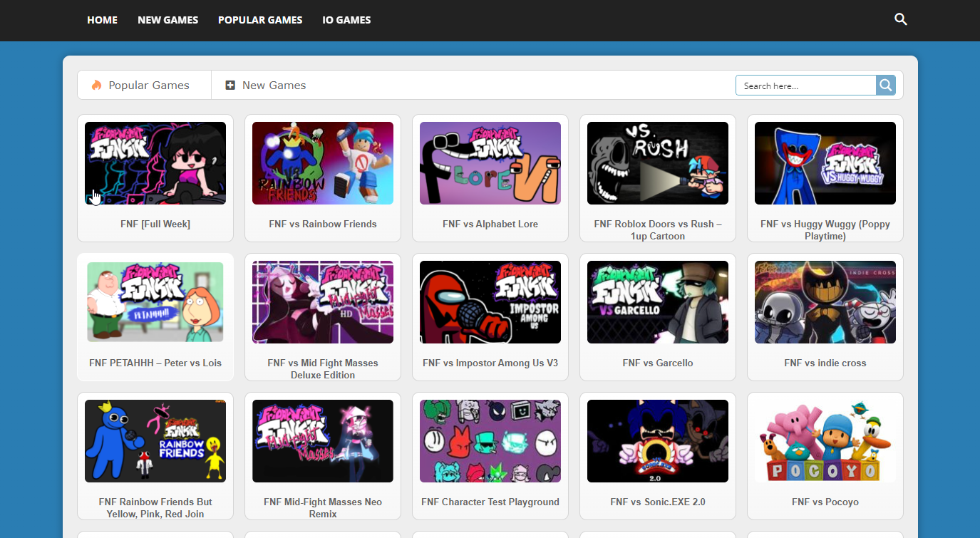Click the 'FNF vs Pocoyo' title link
The image size is (980, 538).
[x=825, y=502]
